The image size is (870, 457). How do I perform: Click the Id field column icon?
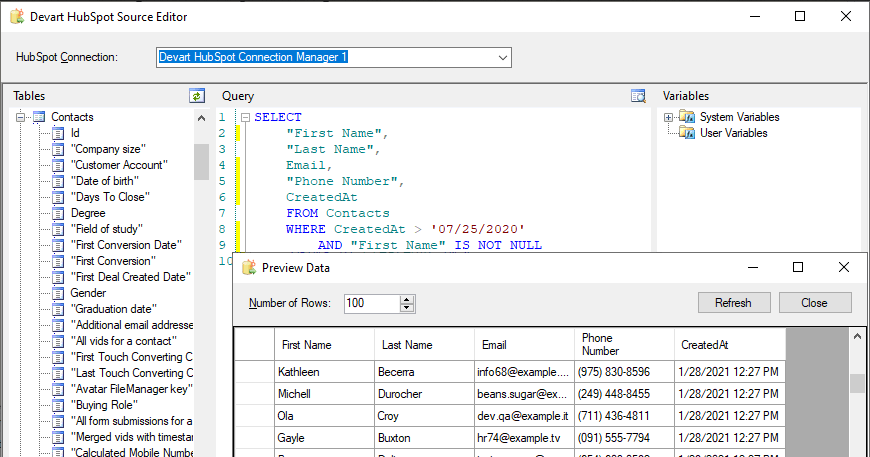click(58, 133)
